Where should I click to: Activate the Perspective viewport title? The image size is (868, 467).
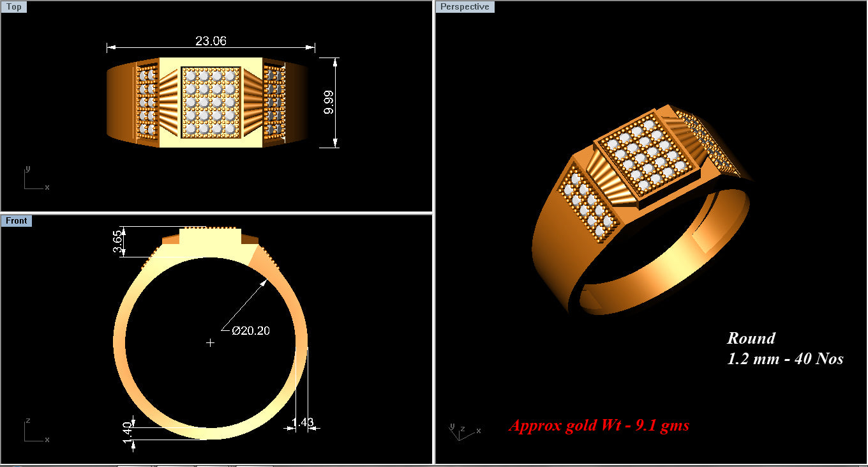pyautogui.click(x=465, y=6)
